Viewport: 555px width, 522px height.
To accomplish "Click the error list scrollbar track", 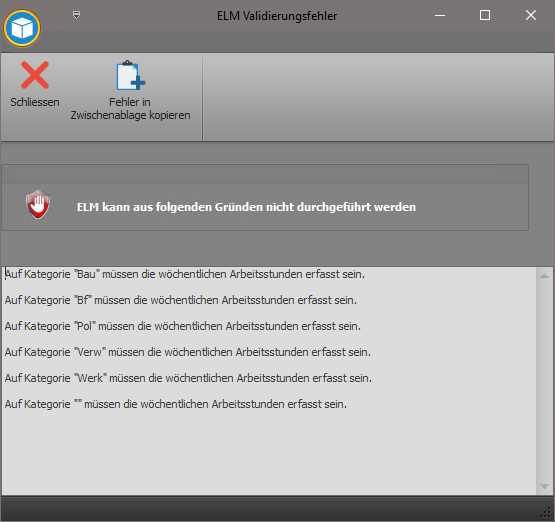I will point(544,381).
